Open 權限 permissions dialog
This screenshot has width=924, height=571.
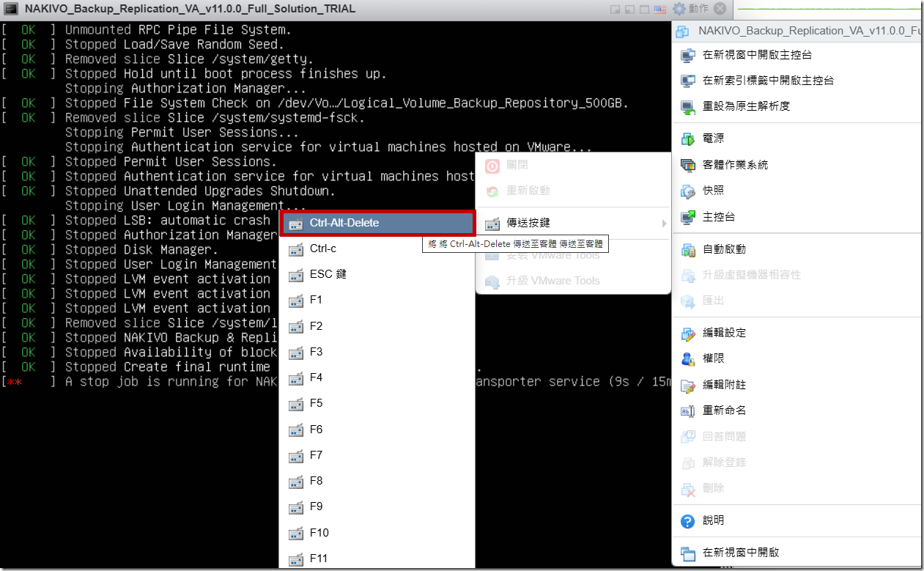pyautogui.click(x=796, y=358)
